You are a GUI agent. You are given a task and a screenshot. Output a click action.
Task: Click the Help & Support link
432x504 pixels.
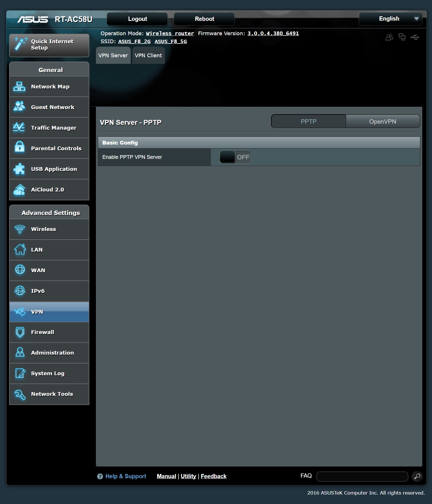click(126, 476)
